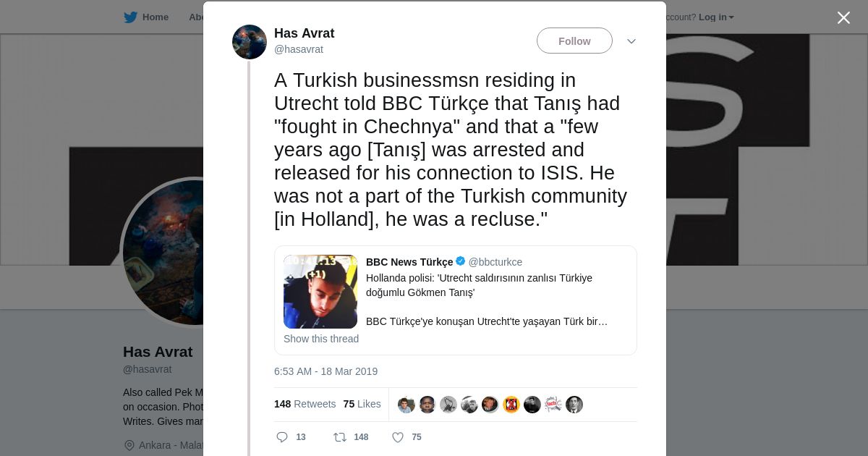The image size is (868, 456).
Task: Expand Show this thread link
Action: pos(321,339)
